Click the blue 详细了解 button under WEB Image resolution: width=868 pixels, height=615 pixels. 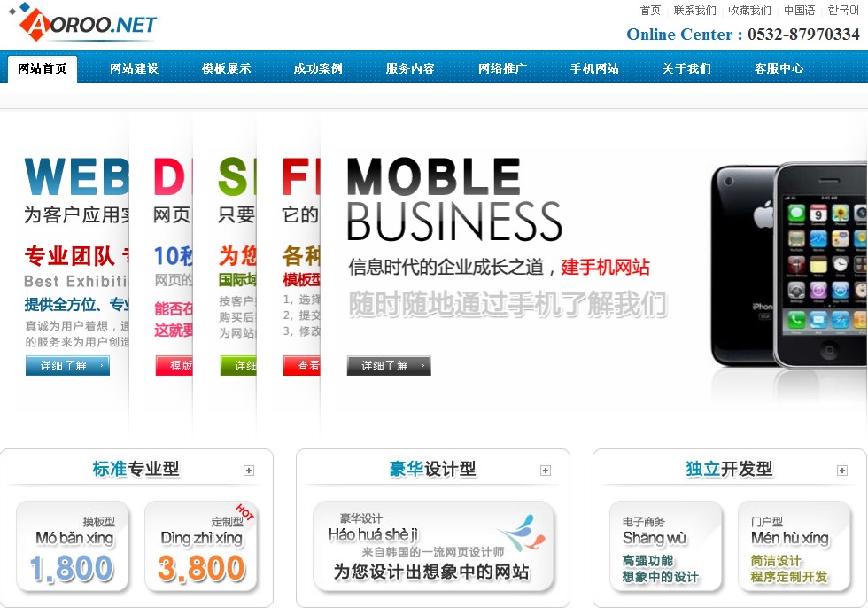67,366
